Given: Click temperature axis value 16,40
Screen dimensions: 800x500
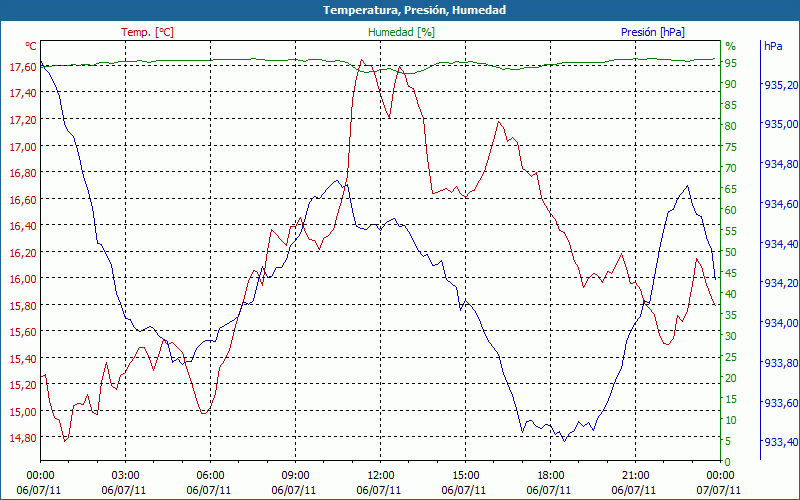Looking at the screenshot, I should (x=22, y=226).
